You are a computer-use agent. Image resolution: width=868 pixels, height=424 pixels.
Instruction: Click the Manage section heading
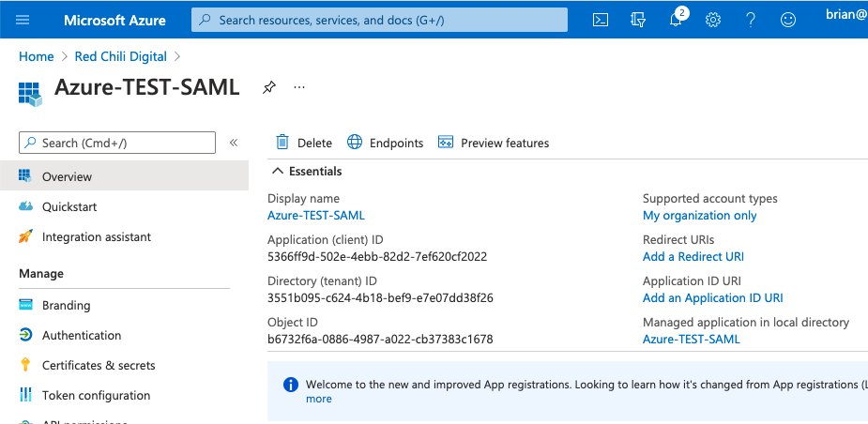coord(41,273)
